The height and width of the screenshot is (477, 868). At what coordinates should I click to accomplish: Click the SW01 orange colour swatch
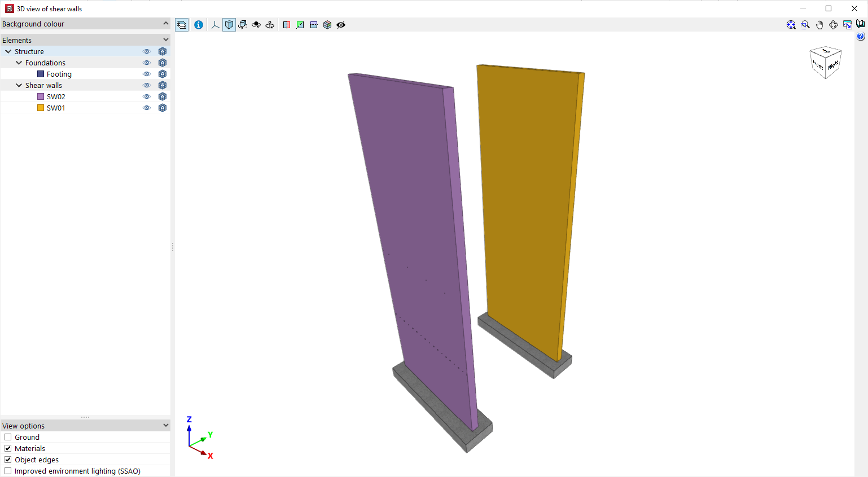pos(41,108)
